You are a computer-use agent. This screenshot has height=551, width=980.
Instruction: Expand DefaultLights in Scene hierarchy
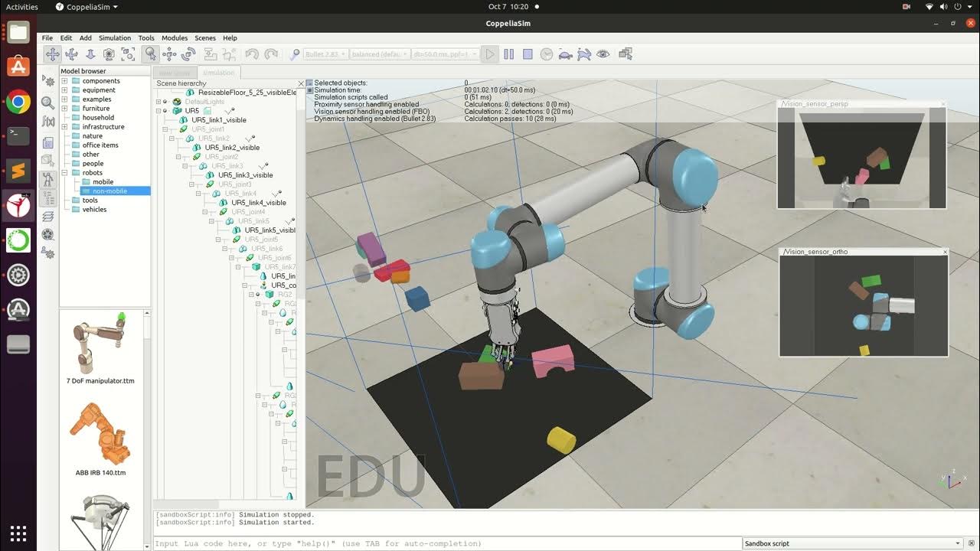[x=159, y=102]
